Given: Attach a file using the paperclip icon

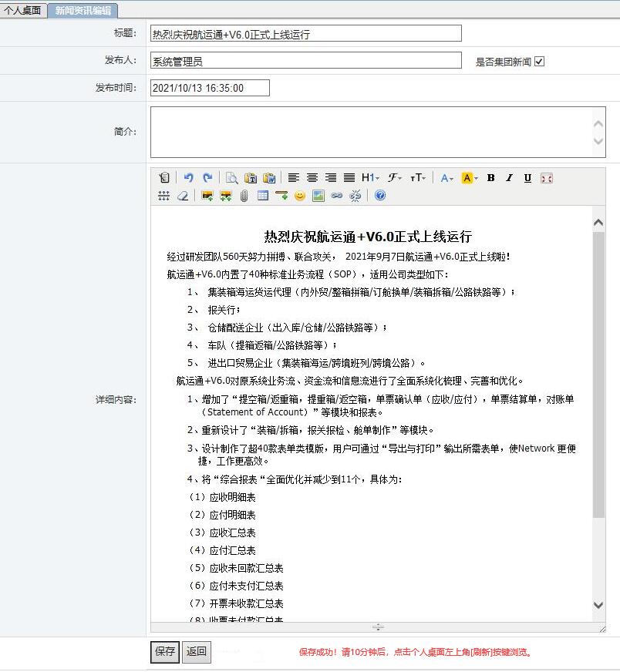Looking at the screenshot, I should click(244, 196).
